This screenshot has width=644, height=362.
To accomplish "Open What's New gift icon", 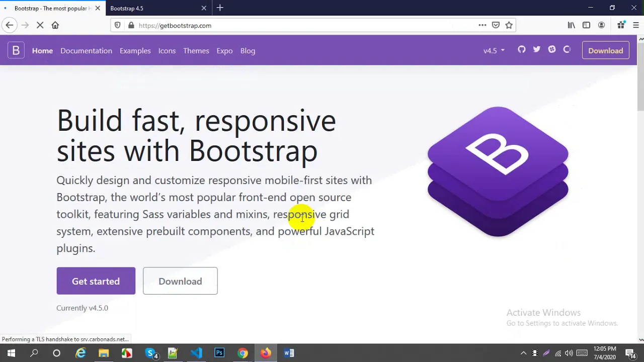I will [621, 25].
